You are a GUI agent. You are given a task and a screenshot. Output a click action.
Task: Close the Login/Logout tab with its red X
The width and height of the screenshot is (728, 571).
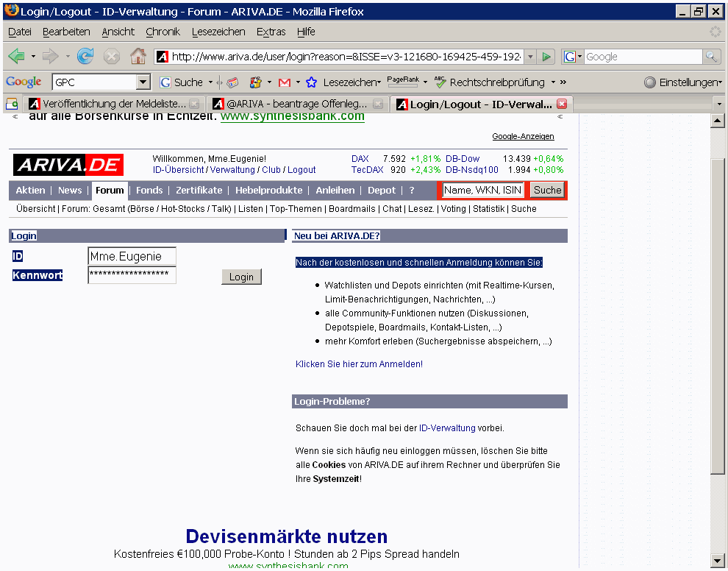[562, 104]
